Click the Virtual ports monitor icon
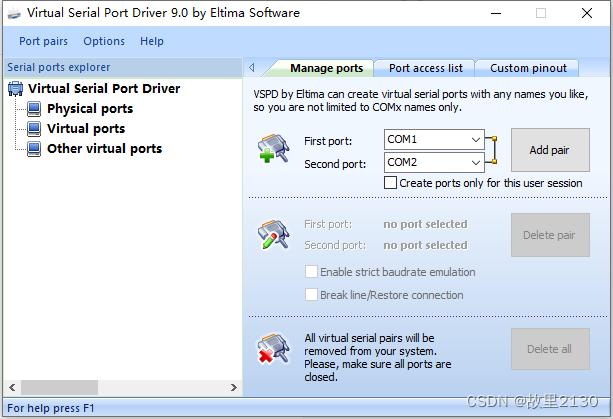 (34, 129)
